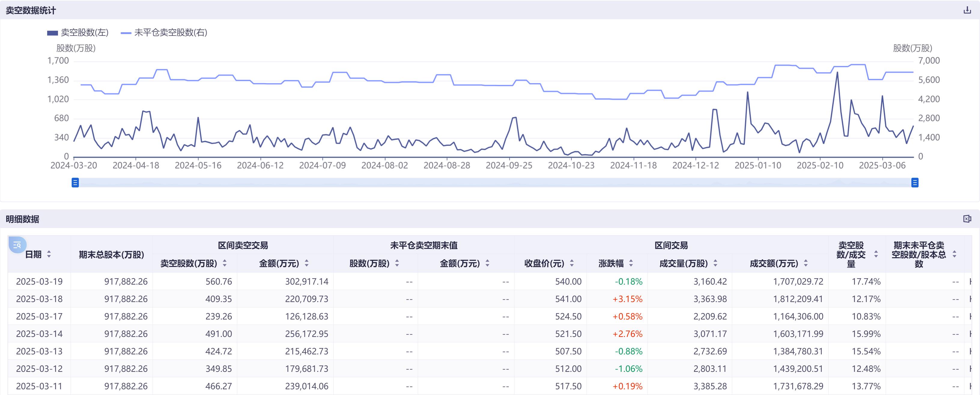Screen dimensions: 980x395
Task: Sort by 成交额(万元) column
Action: (x=806, y=263)
